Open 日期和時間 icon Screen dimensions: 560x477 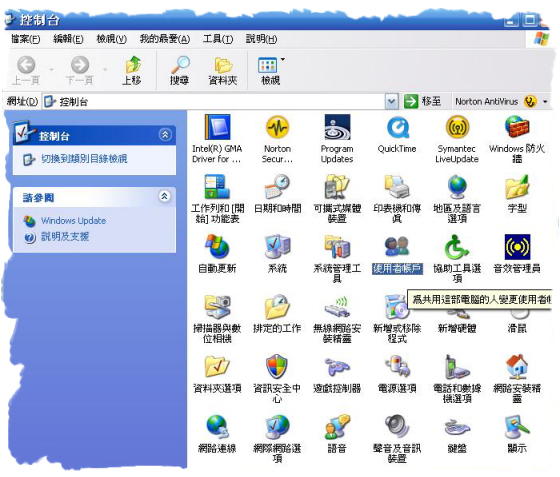pyautogui.click(x=277, y=186)
